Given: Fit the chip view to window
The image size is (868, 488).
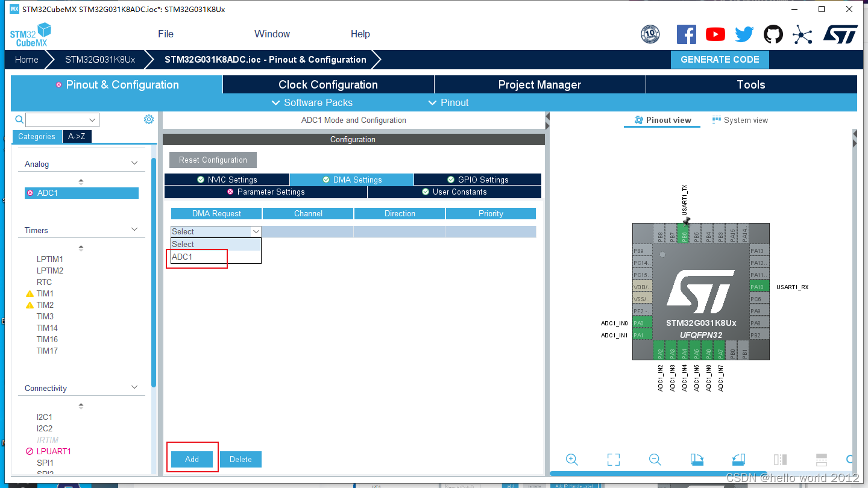Looking at the screenshot, I should [614, 460].
